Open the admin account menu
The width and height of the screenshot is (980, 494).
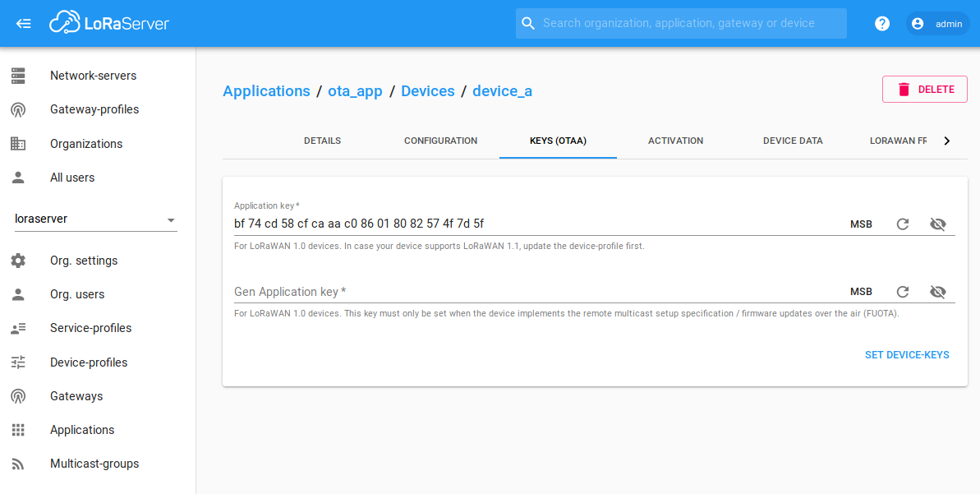tap(936, 23)
